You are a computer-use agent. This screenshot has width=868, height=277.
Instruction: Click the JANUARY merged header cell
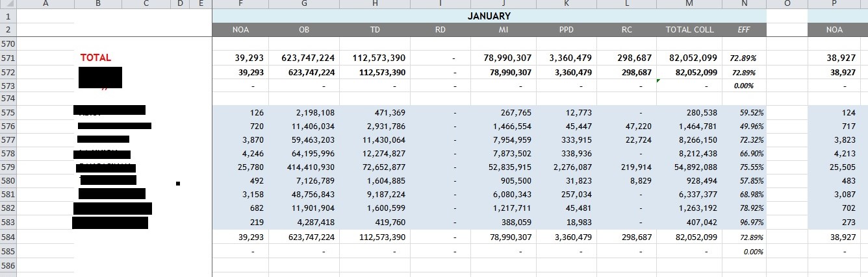pos(489,16)
